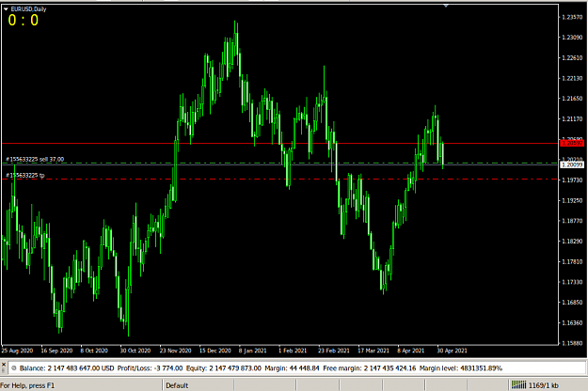Click the small icon before Balance
This screenshot has height=391, width=588.
13,368
